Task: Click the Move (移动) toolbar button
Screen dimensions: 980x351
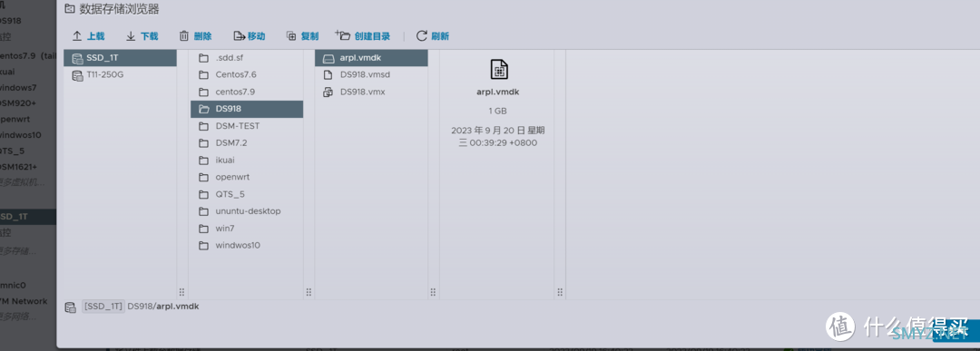Action: 249,36
